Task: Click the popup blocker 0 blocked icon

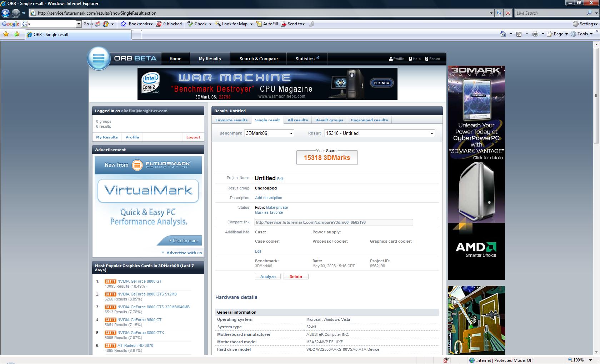Action: coord(159,24)
